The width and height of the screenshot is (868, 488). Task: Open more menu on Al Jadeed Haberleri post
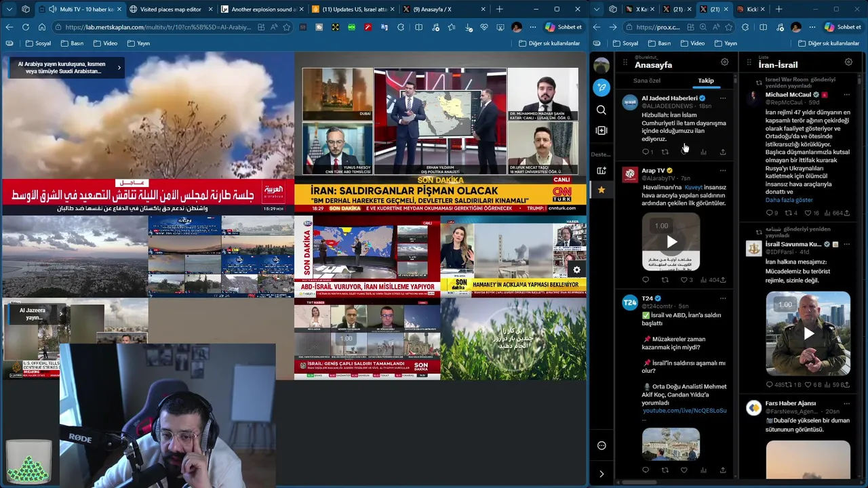pyautogui.click(x=723, y=98)
